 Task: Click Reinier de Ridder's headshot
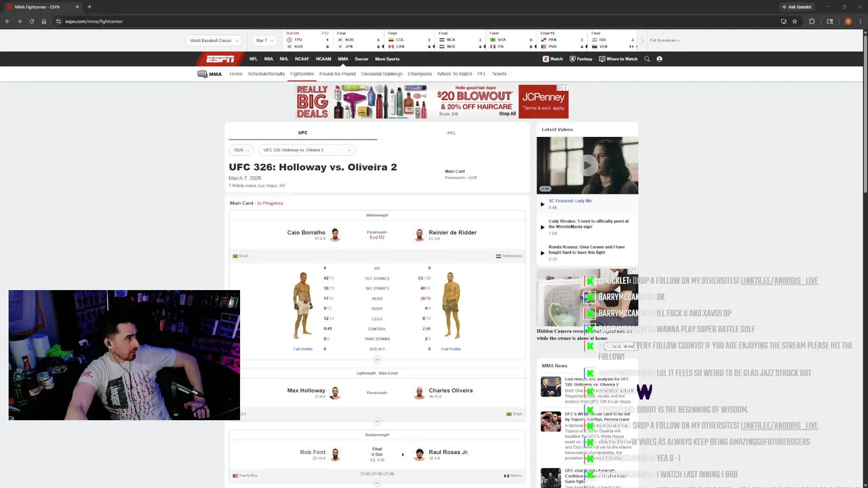pyautogui.click(x=419, y=235)
